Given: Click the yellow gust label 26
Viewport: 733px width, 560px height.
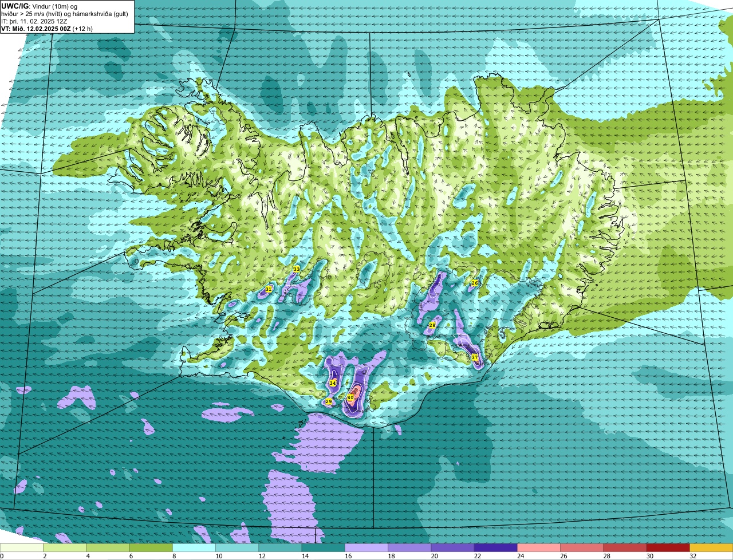Looking at the screenshot, I should point(475,283).
